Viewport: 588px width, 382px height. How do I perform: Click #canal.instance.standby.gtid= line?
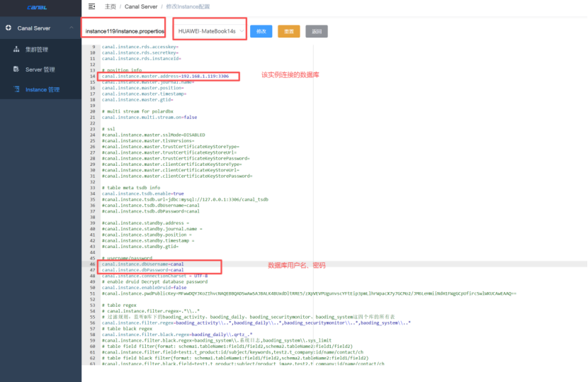(140, 247)
